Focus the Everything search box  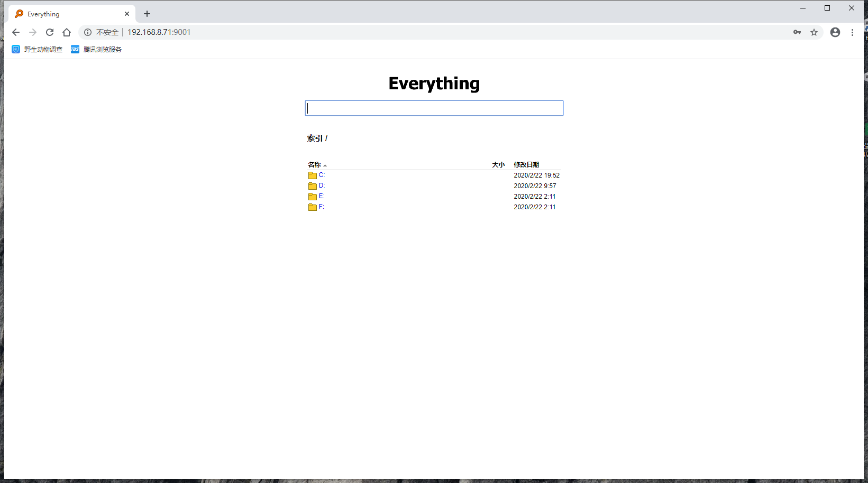[x=434, y=108]
